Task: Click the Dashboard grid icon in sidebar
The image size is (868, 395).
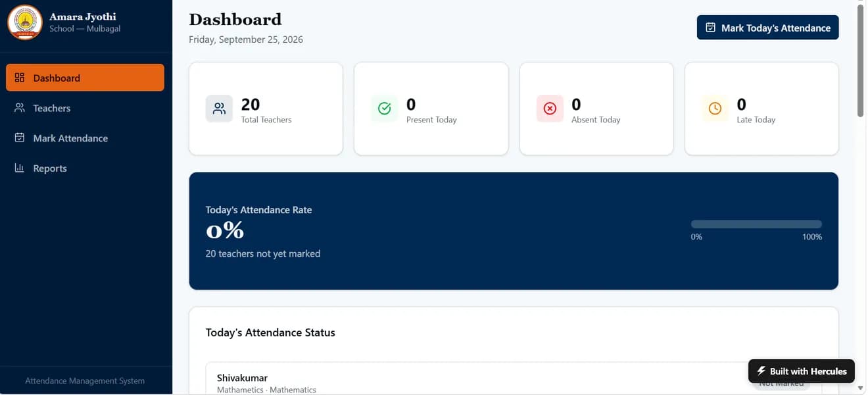Action: pos(20,78)
